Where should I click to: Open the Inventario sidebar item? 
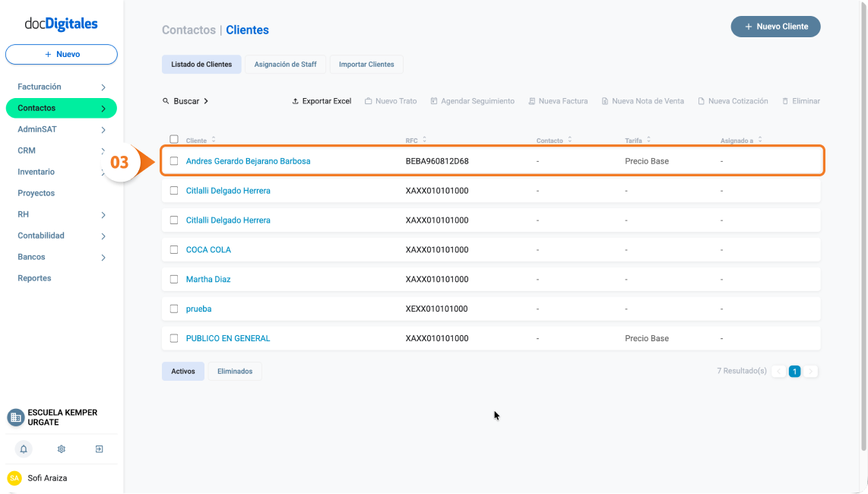(x=36, y=172)
